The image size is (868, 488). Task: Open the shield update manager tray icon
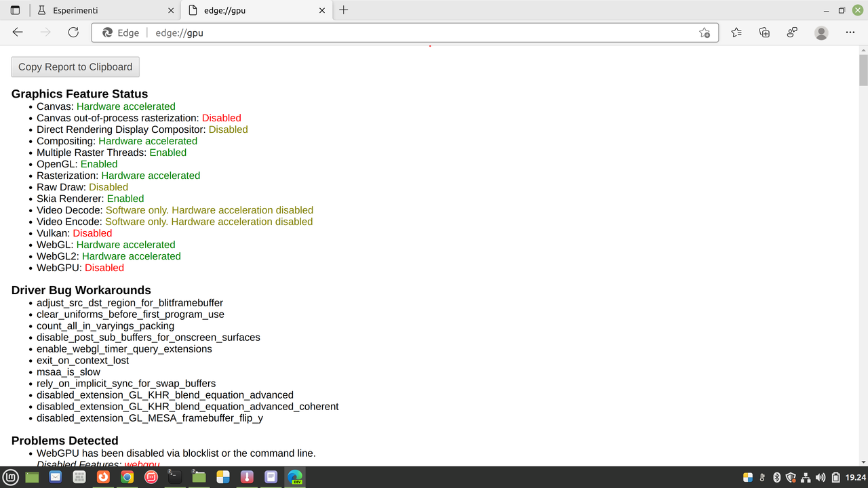pos(791,477)
